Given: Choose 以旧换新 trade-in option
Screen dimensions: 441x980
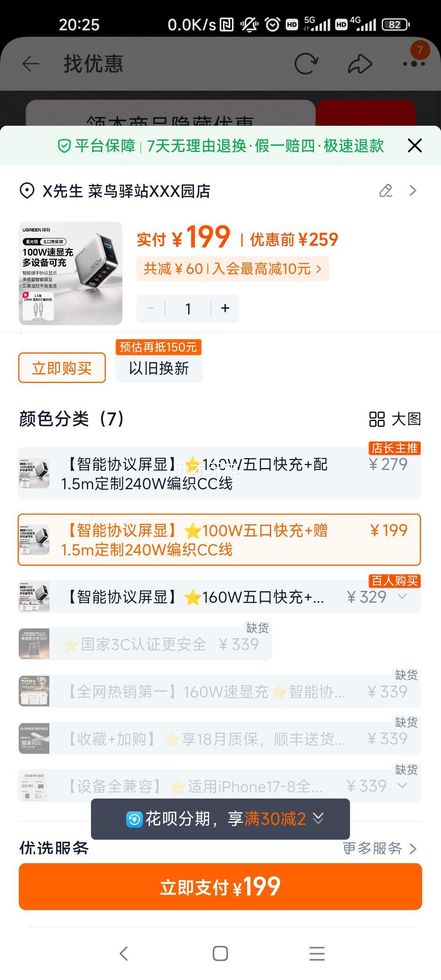Looking at the screenshot, I should tap(159, 368).
